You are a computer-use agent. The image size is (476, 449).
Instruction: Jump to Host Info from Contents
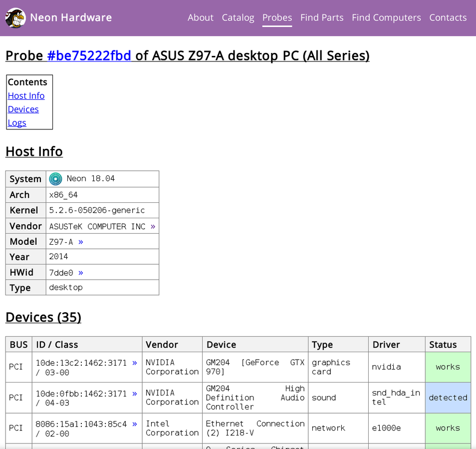point(26,96)
